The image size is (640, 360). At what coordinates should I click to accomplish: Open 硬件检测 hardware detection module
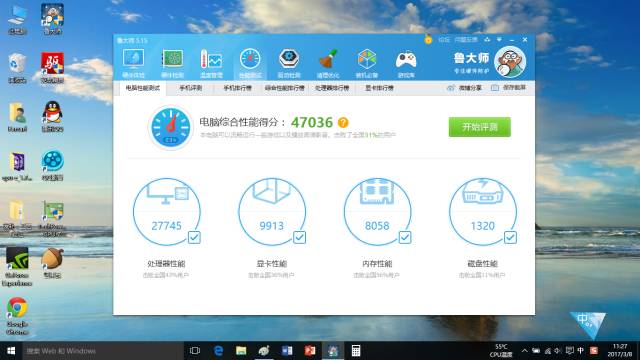pos(172,63)
